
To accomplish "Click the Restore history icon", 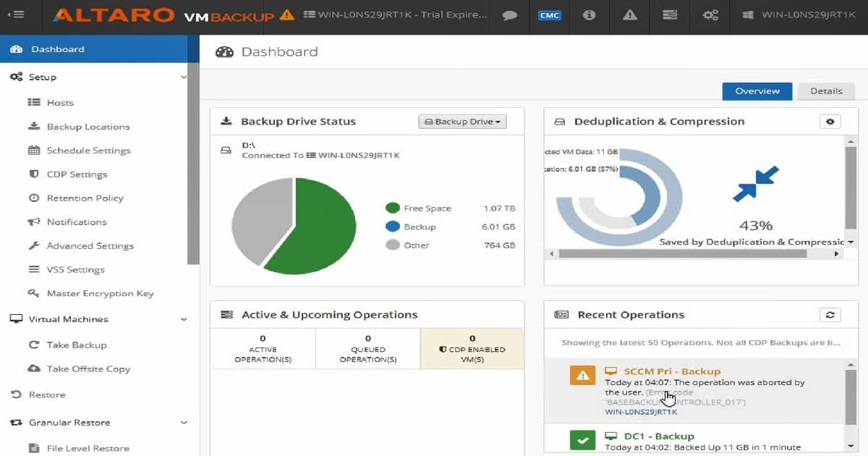I will coord(16,395).
